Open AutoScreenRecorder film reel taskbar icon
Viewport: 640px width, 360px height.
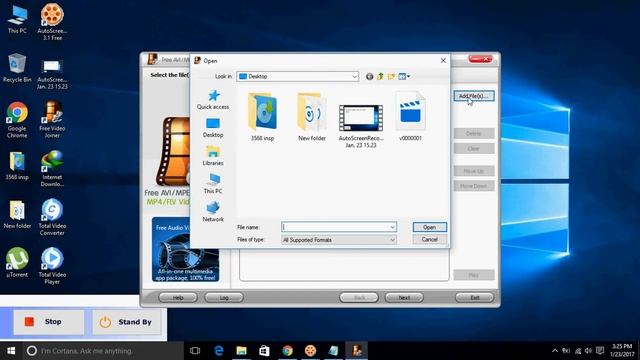310,351
